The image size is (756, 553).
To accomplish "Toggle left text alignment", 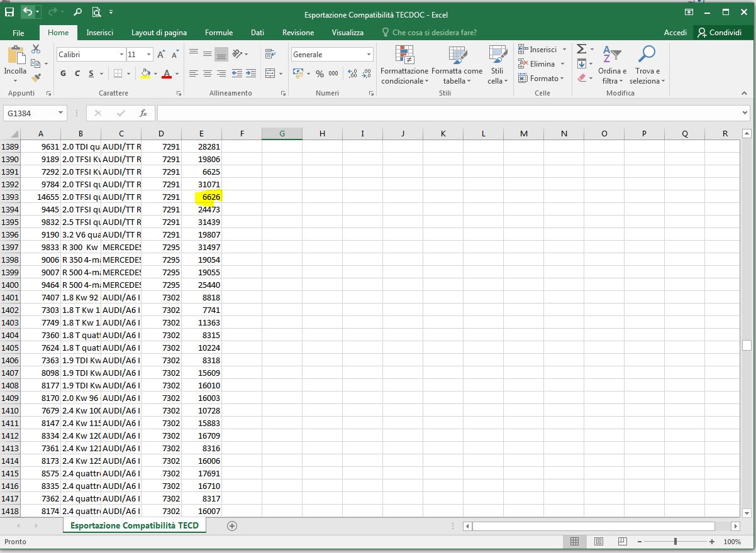I will point(194,74).
